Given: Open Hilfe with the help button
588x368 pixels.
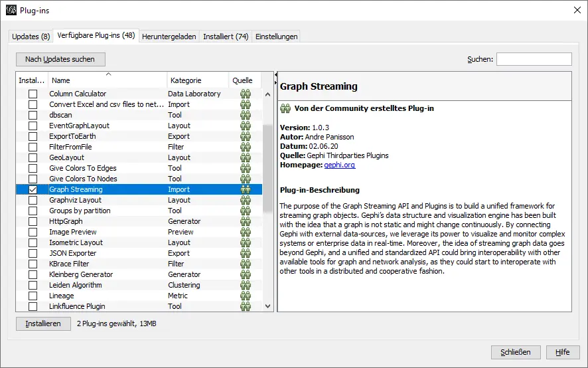Looking at the screenshot, I should point(563,352).
